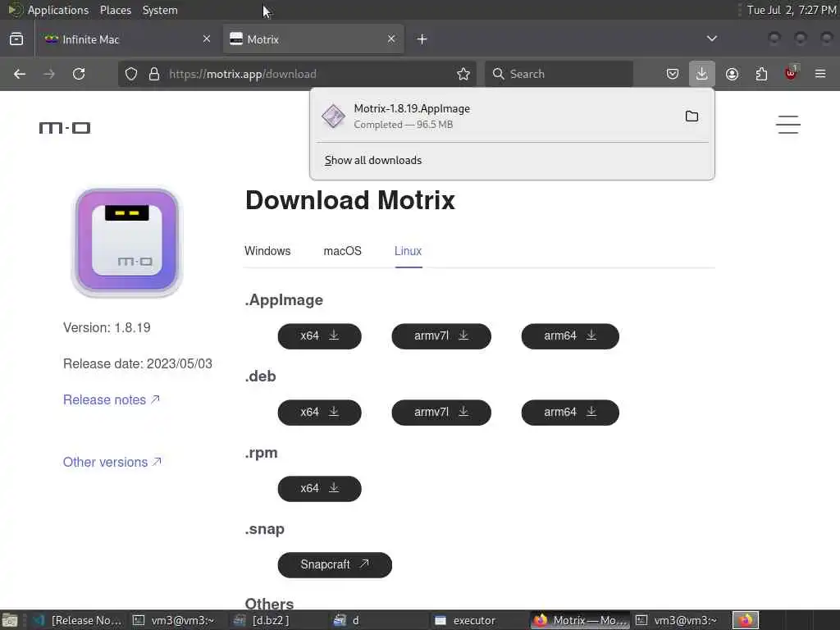Click the uBlock Origin extension icon
The image size is (840, 630).
(791, 73)
